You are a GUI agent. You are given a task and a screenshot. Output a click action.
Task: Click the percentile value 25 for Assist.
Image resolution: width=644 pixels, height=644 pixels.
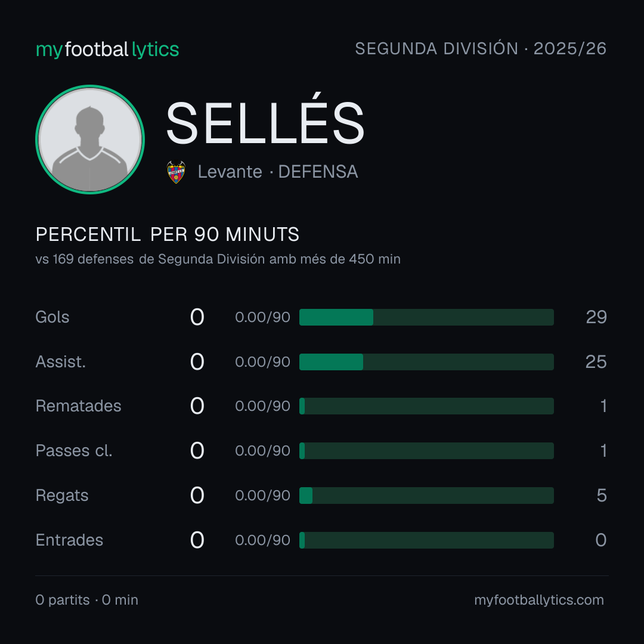click(x=596, y=362)
